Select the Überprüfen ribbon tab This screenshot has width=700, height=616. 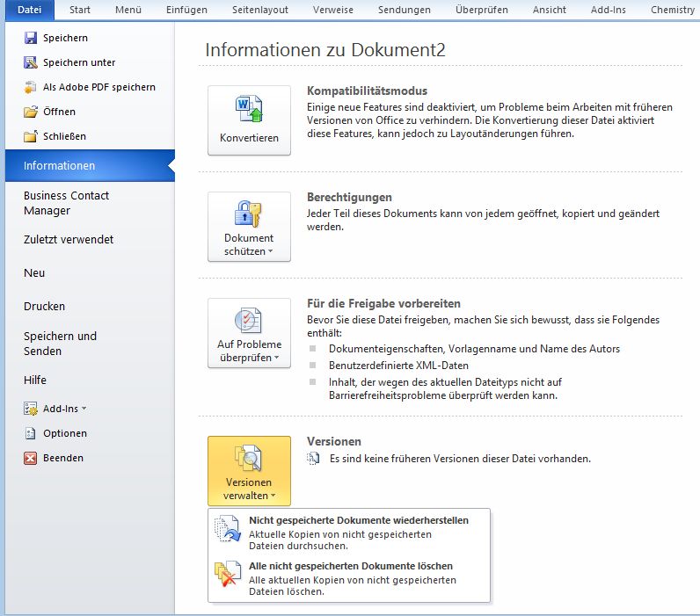pyautogui.click(x=481, y=10)
